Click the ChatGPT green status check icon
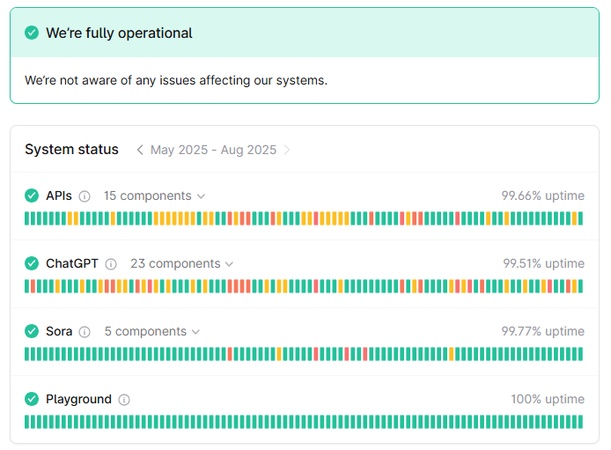Image resolution: width=611 pixels, height=450 pixels. coord(32,264)
